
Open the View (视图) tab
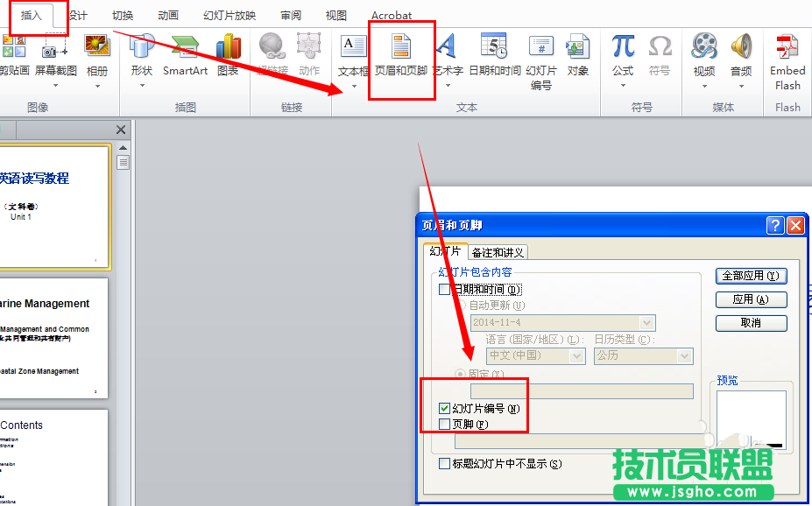[x=335, y=16]
